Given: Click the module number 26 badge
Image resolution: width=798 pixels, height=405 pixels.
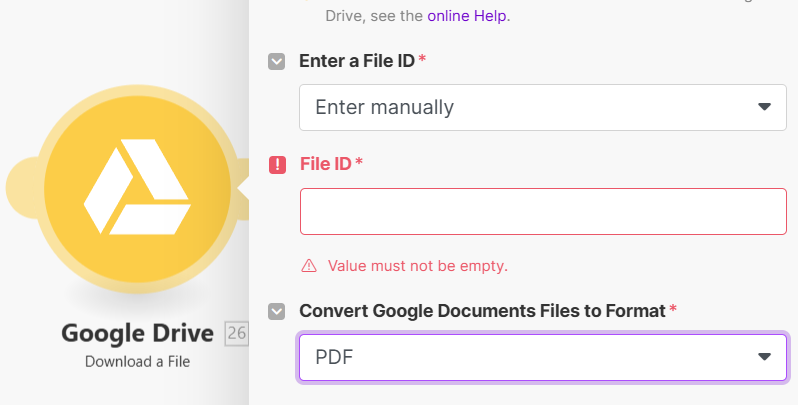Looking at the screenshot, I should pos(237,334).
